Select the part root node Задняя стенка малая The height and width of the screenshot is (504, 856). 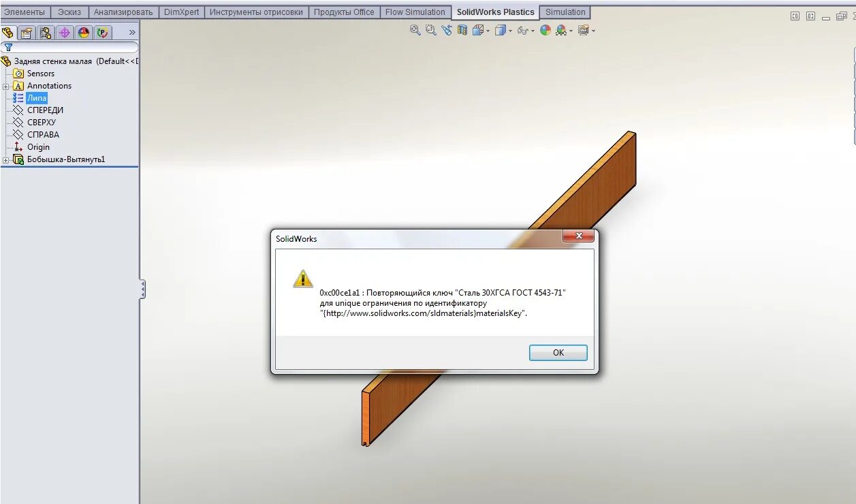[70, 61]
